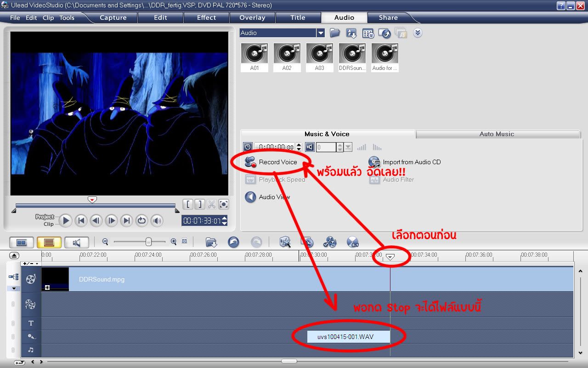Screen dimensions: 588x368
Task: Click the 5.1 surround sound icon
Action: (352, 242)
